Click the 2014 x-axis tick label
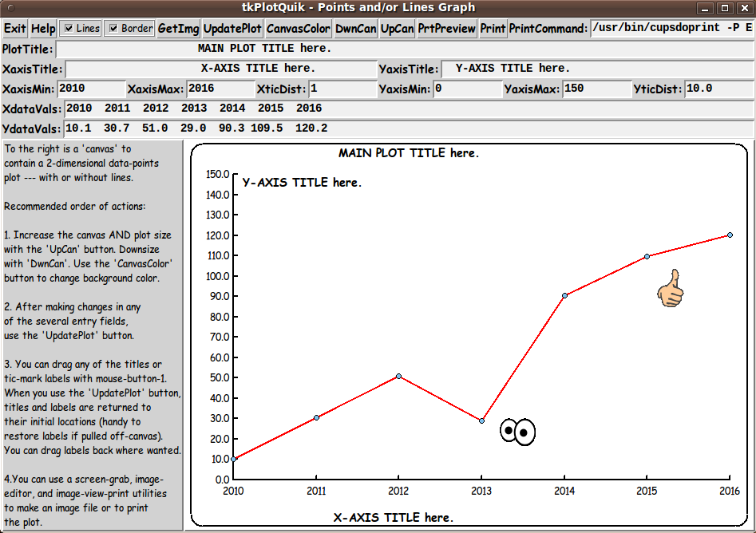The image size is (756, 533). pyautogui.click(x=564, y=491)
